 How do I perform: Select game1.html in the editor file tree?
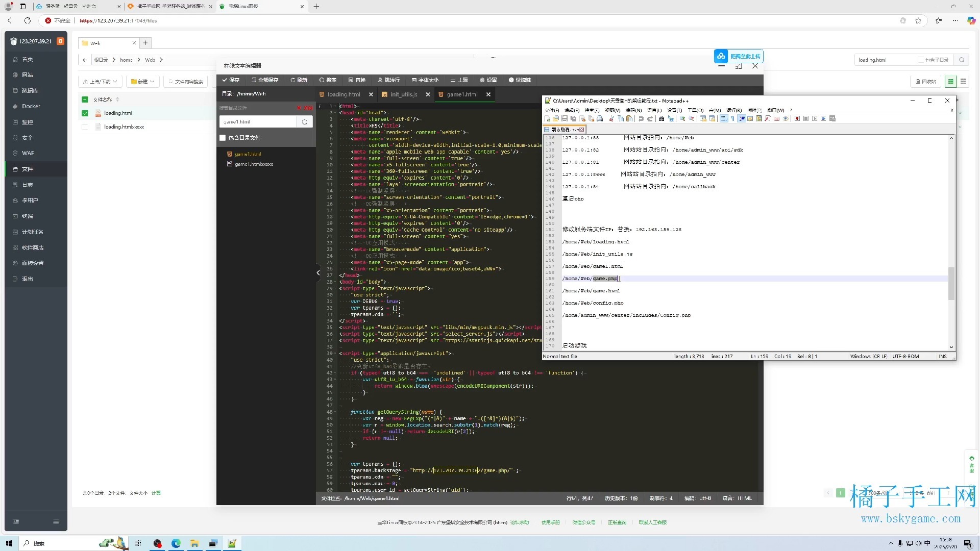tap(248, 154)
